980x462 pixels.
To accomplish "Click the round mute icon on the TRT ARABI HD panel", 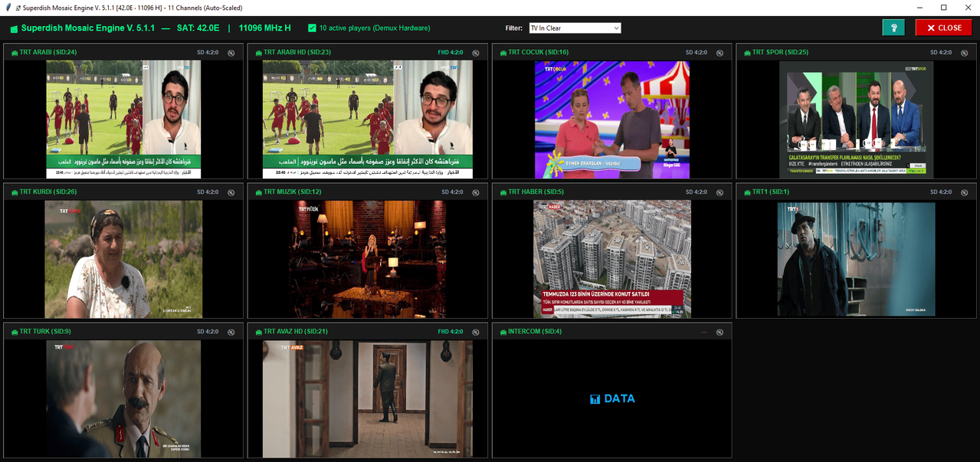I will pyautogui.click(x=476, y=53).
